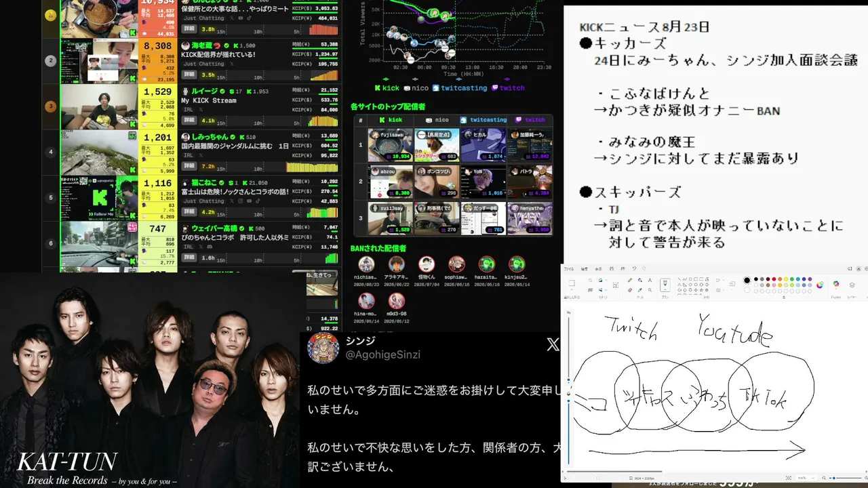
Task: Click the zoom slider in Paint status bar
Action: (x=846, y=477)
